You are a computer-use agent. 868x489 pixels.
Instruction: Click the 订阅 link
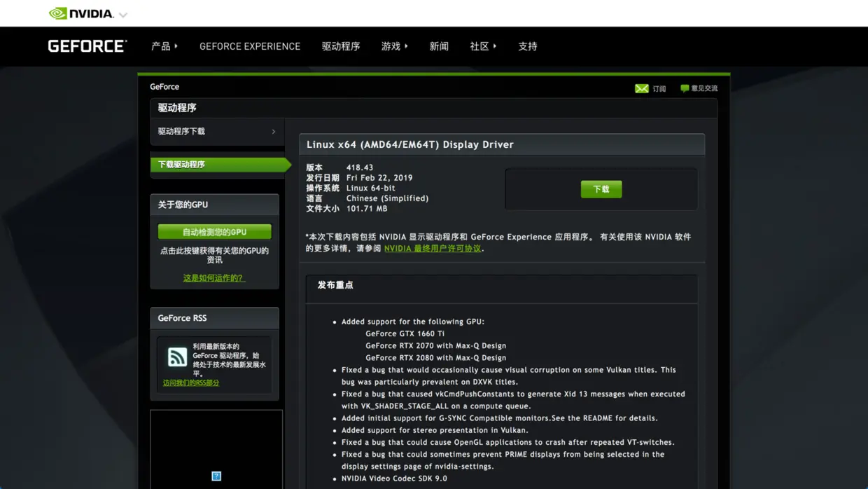[659, 89]
